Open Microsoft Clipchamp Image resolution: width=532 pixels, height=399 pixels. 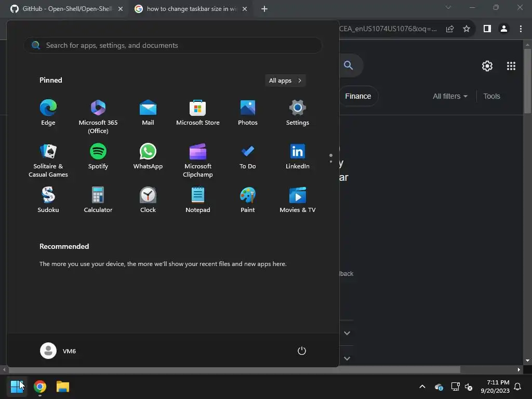pyautogui.click(x=198, y=160)
